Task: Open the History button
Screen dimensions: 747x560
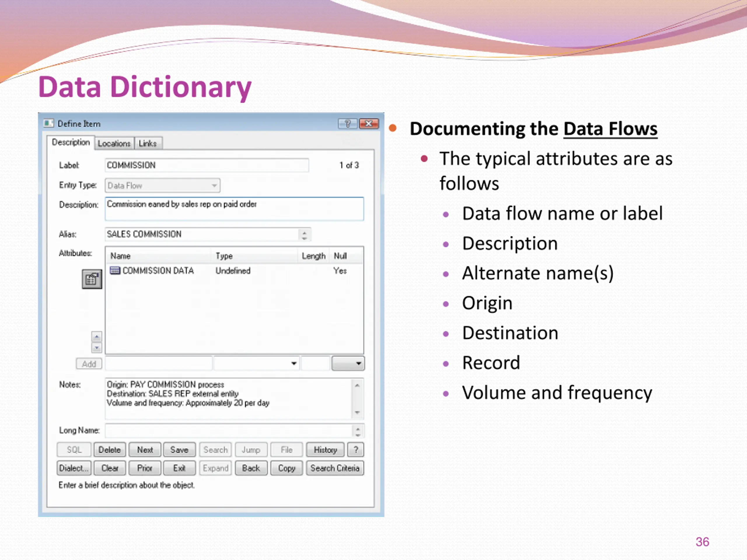Action: pos(325,450)
